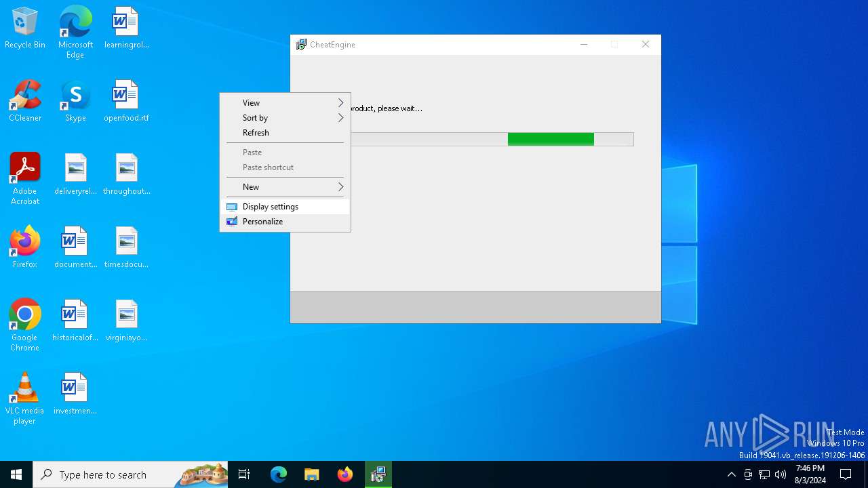Launch Firefox from the desktop shortcut
The width and height of the screenshot is (868, 488).
point(25,248)
